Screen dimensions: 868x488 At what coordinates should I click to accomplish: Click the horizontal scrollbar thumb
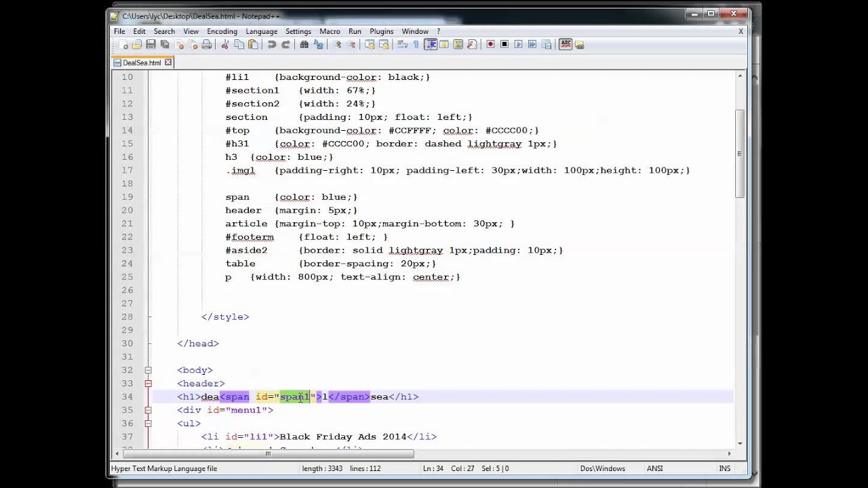[x=269, y=454]
